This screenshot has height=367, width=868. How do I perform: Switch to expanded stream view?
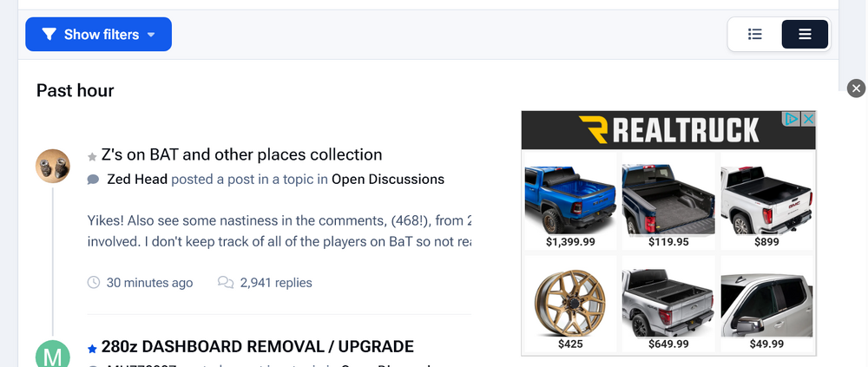(805, 35)
